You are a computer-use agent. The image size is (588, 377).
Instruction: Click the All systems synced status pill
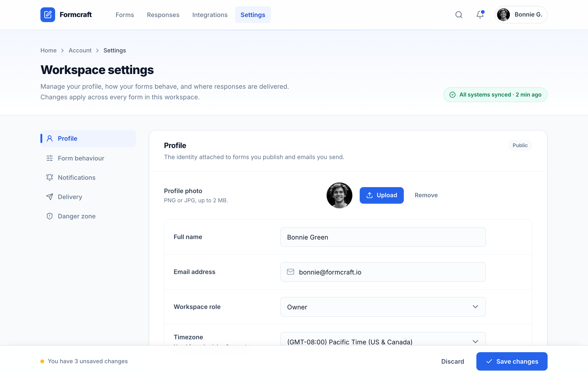(x=495, y=95)
